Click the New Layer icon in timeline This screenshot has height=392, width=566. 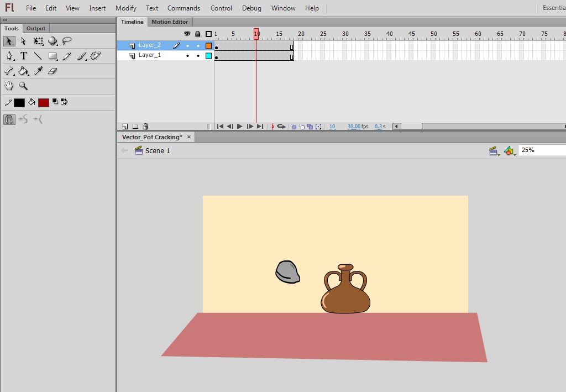click(125, 127)
